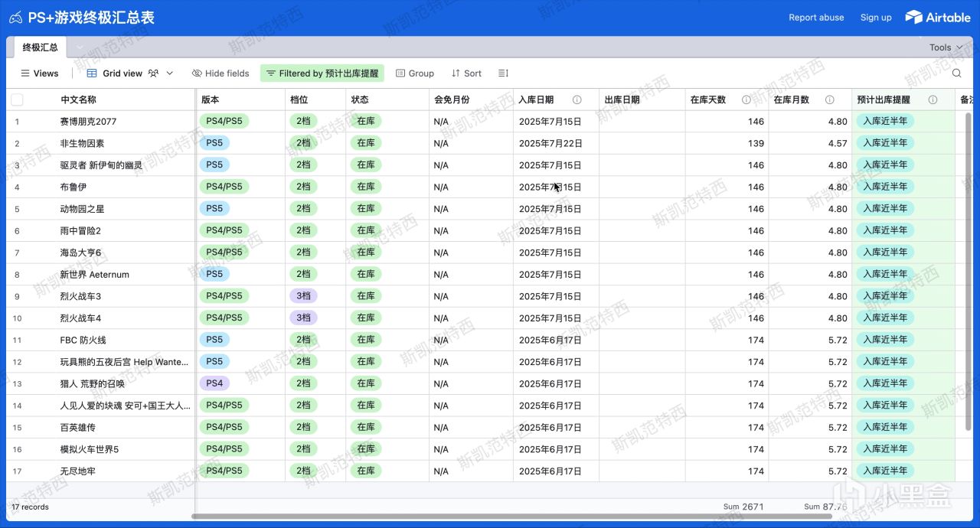Screen dimensions: 980x528
Task: Open the Sort options
Action: click(466, 73)
